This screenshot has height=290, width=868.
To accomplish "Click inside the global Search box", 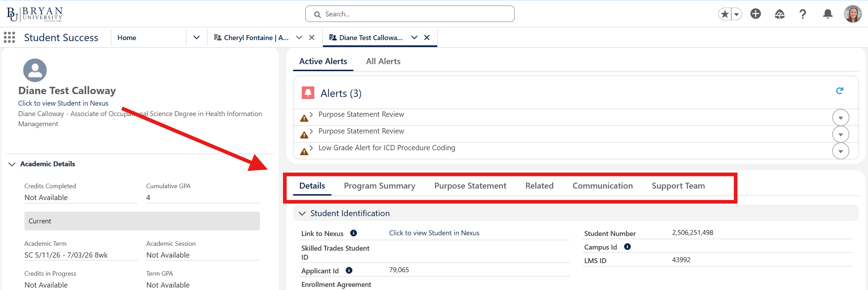I will tap(410, 14).
